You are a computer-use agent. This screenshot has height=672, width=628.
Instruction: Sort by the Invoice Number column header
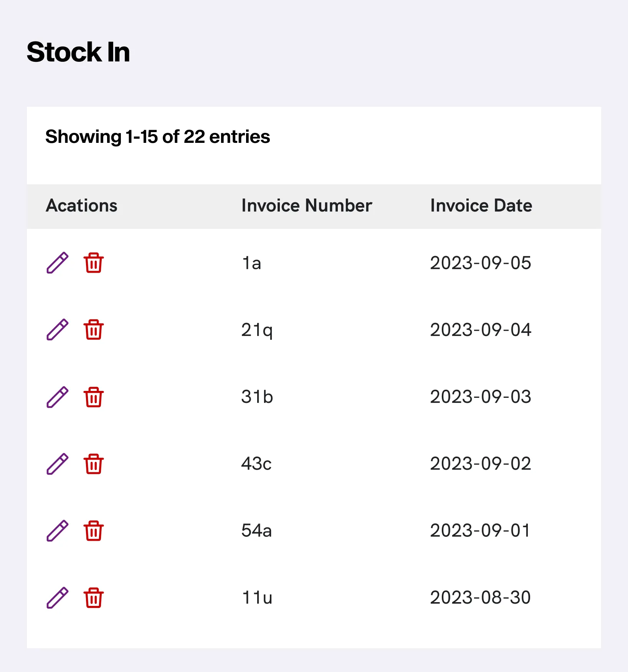307,206
